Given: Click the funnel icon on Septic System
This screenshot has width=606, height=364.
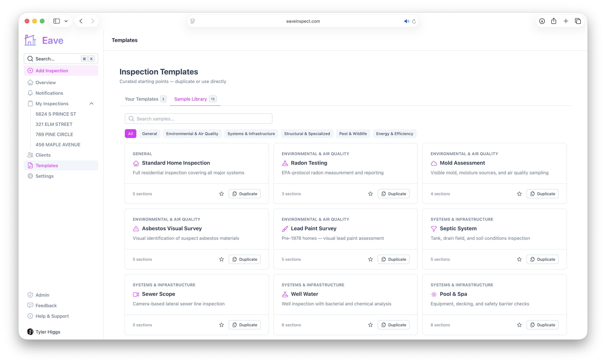Looking at the screenshot, I should [x=434, y=229].
